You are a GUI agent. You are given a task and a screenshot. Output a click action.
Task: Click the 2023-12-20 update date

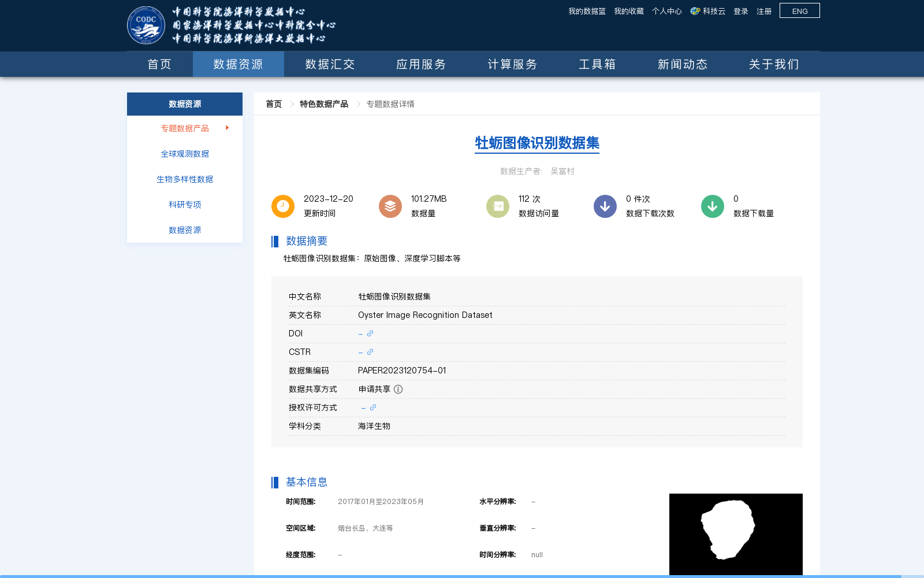point(329,199)
